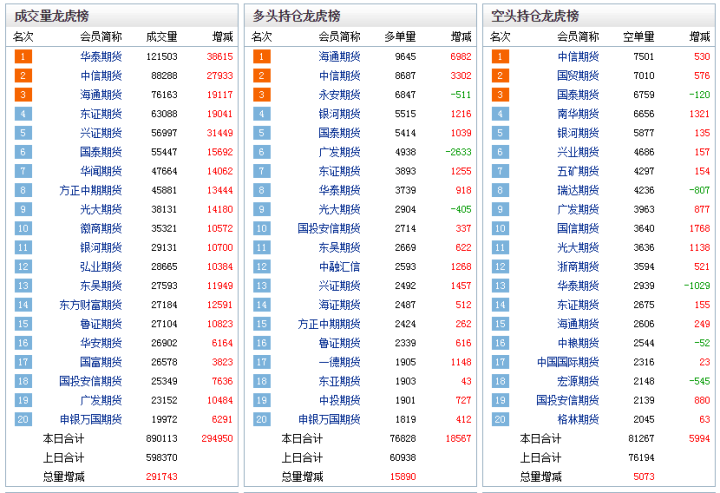Select change value 38615
This screenshot has height=493, width=720.
click(x=219, y=56)
